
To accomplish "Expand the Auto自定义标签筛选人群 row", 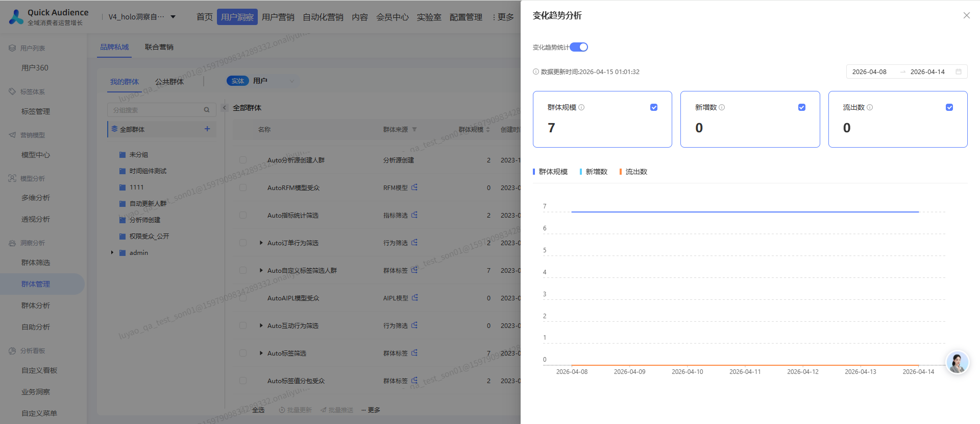I will [x=261, y=270].
